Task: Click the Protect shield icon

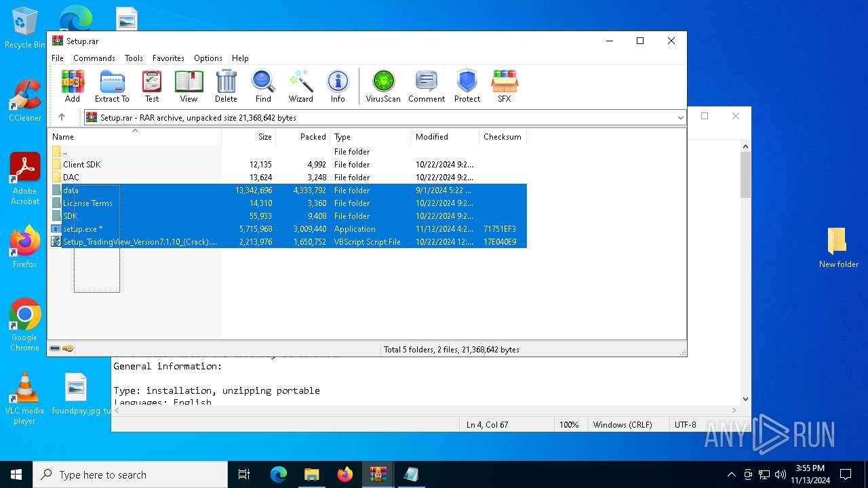Action: pyautogui.click(x=467, y=86)
